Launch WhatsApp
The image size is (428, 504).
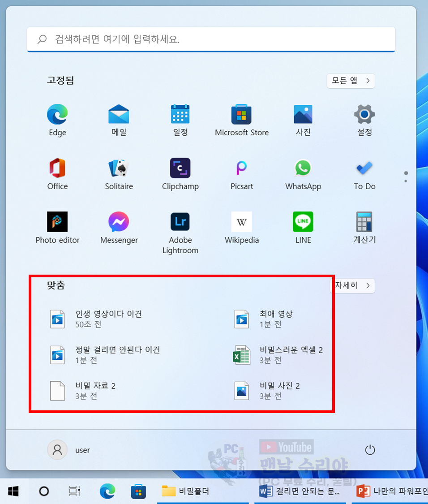click(303, 174)
